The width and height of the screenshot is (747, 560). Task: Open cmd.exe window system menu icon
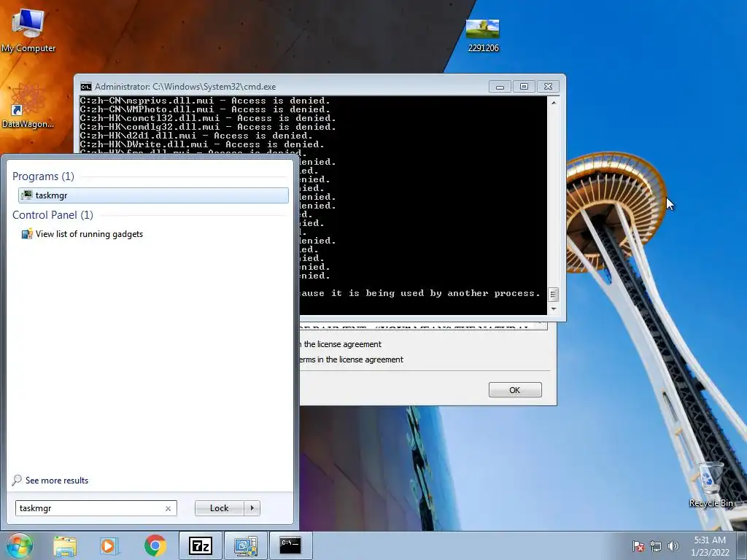[x=86, y=87]
